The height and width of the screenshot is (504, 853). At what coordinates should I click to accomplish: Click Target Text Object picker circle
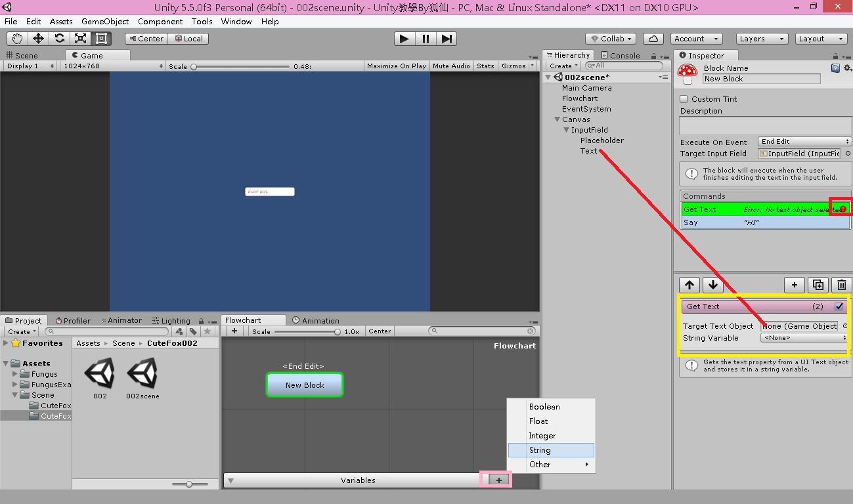[x=845, y=325]
